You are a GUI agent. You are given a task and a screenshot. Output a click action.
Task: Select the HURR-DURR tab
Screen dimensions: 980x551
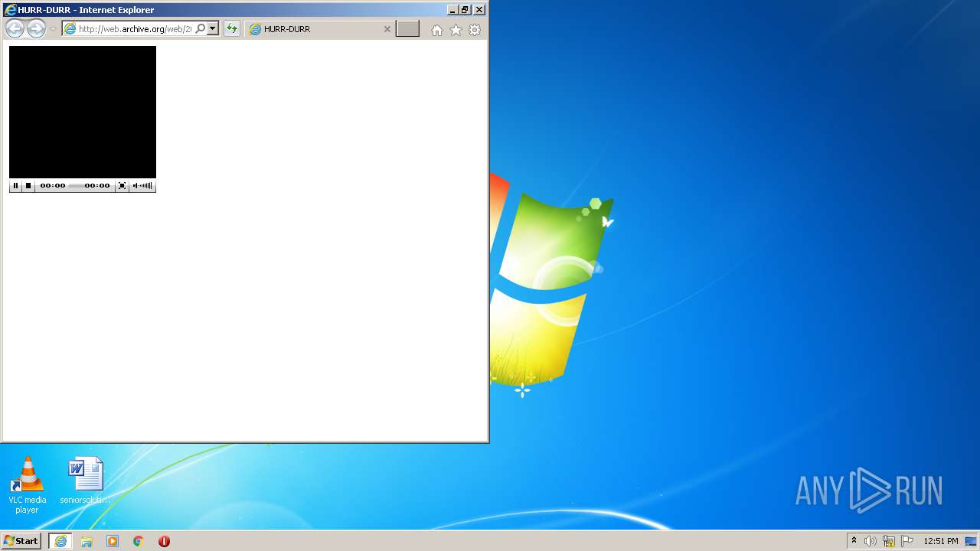click(x=320, y=29)
